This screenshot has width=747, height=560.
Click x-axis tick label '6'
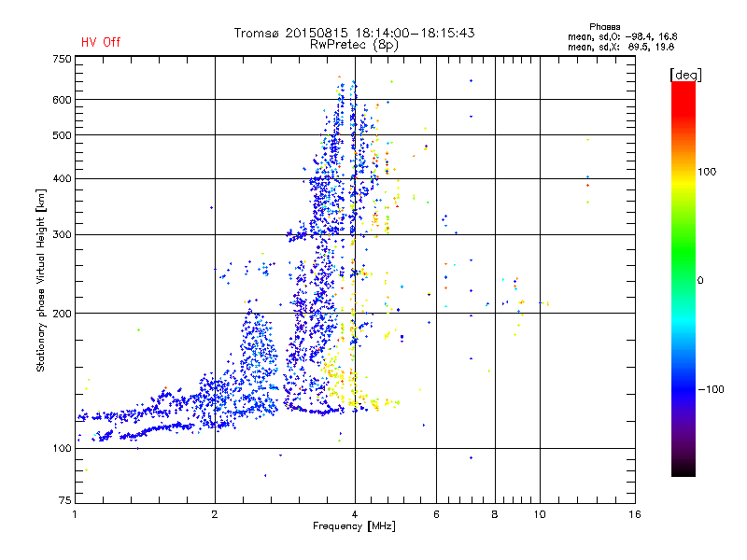pos(436,514)
